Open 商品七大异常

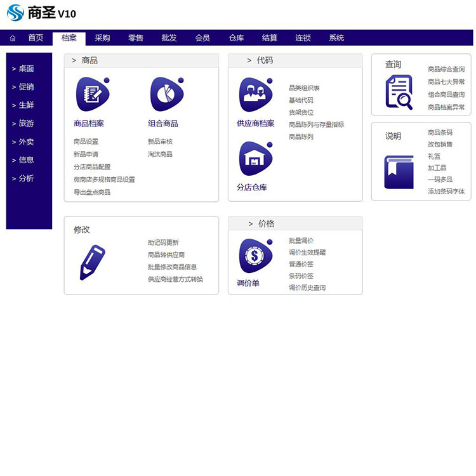coord(446,82)
